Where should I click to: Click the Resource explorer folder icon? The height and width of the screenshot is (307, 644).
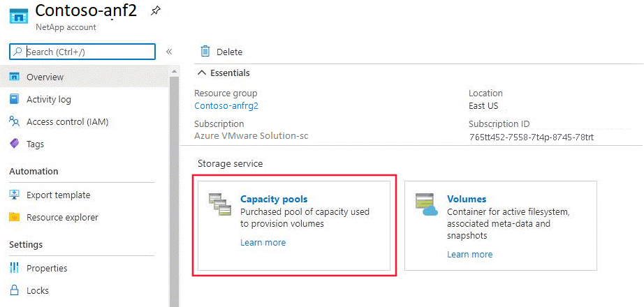tap(15, 217)
